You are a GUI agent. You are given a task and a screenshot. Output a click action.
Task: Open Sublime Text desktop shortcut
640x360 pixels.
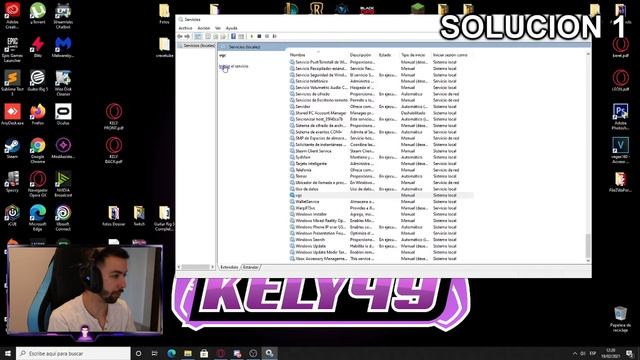12,83
